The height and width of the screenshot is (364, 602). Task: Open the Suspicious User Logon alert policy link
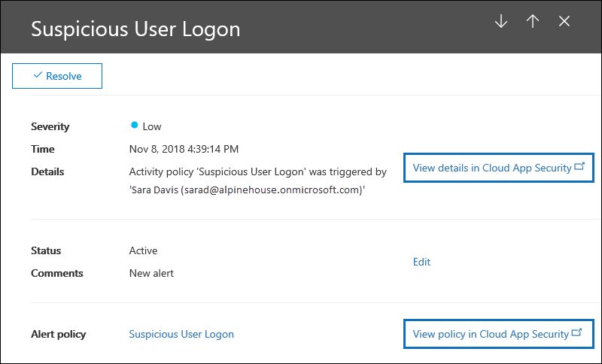tap(181, 334)
